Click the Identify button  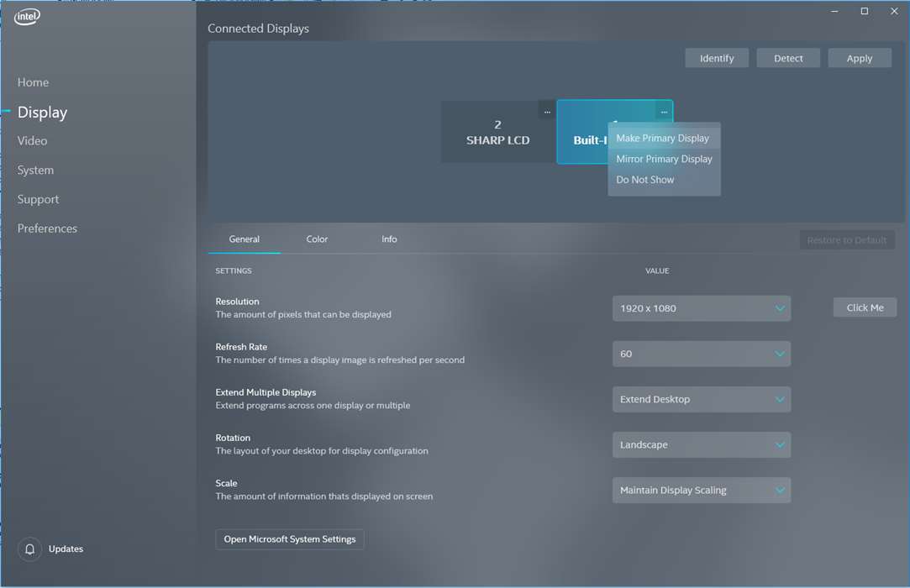[716, 57]
